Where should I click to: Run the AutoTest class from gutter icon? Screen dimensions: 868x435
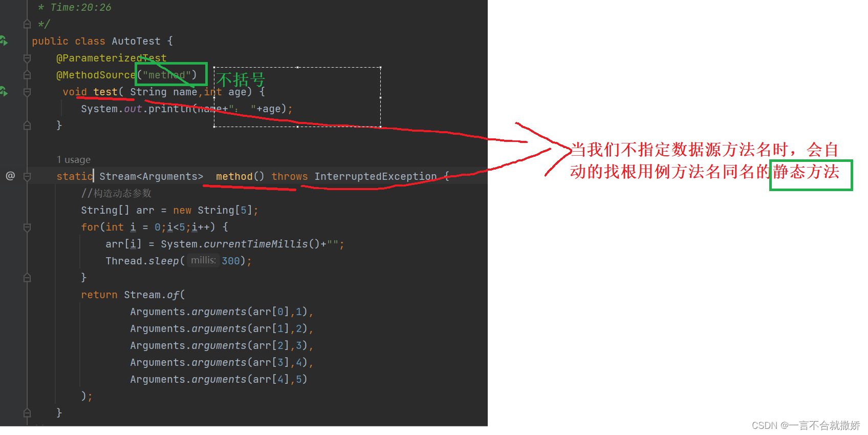pos(4,41)
